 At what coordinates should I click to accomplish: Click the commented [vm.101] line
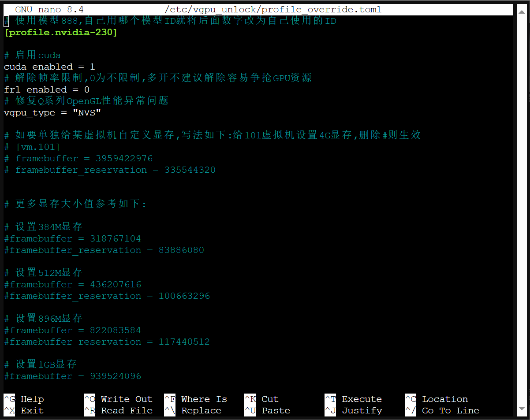pyautogui.click(x=37, y=147)
